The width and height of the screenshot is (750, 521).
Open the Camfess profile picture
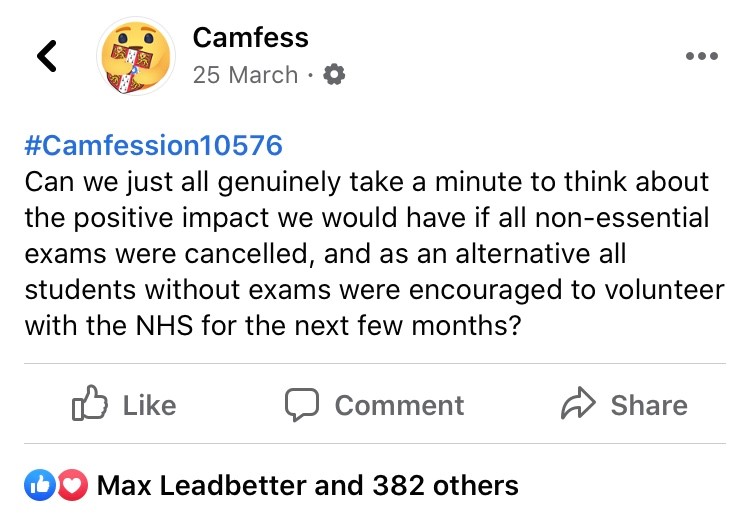[x=136, y=56]
